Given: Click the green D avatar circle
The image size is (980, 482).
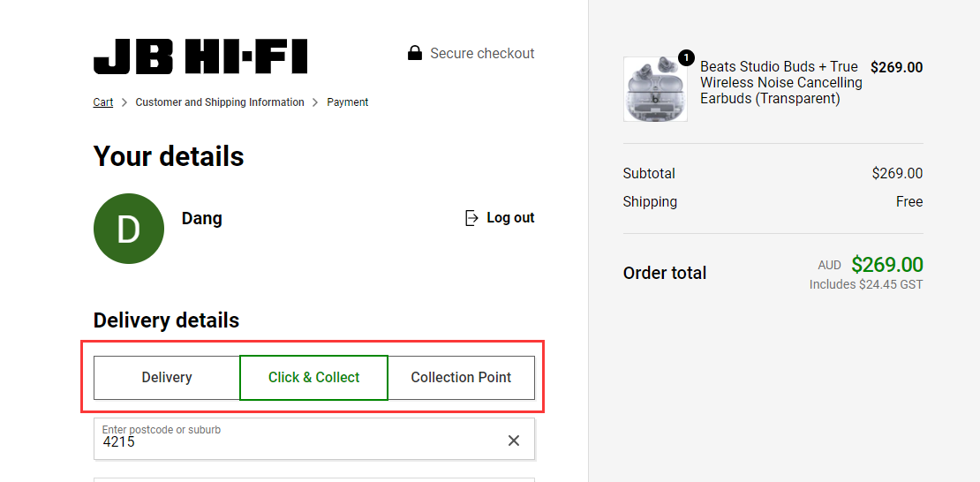Looking at the screenshot, I should [129, 229].
